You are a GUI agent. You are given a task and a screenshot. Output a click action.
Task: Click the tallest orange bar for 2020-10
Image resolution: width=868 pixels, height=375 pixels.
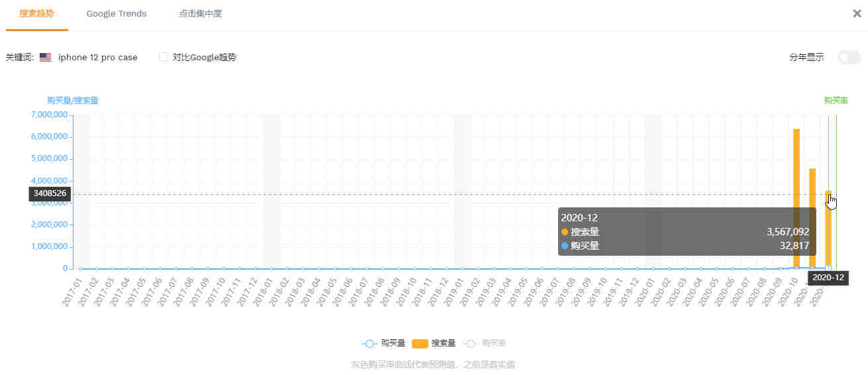coord(796,199)
